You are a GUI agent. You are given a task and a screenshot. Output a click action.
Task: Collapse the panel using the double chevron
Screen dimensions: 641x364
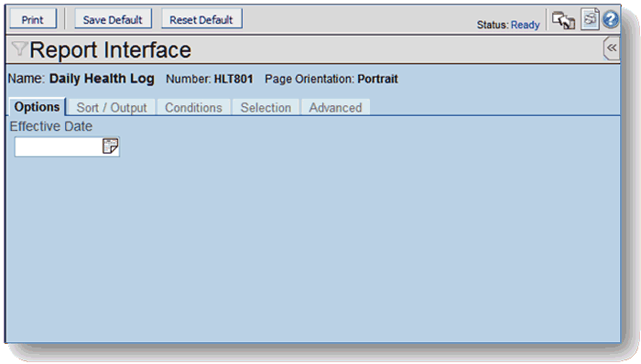point(612,48)
